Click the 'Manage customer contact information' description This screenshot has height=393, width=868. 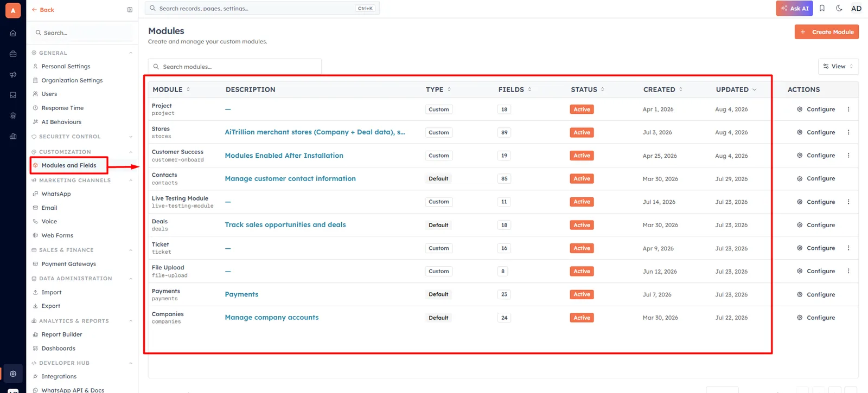click(x=290, y=178)
